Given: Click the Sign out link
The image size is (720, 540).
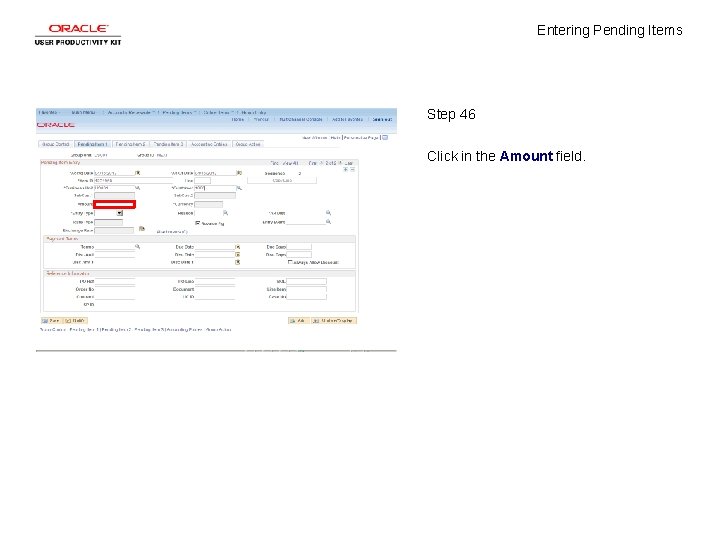Looking at the screenshot, I should [382, 119].
